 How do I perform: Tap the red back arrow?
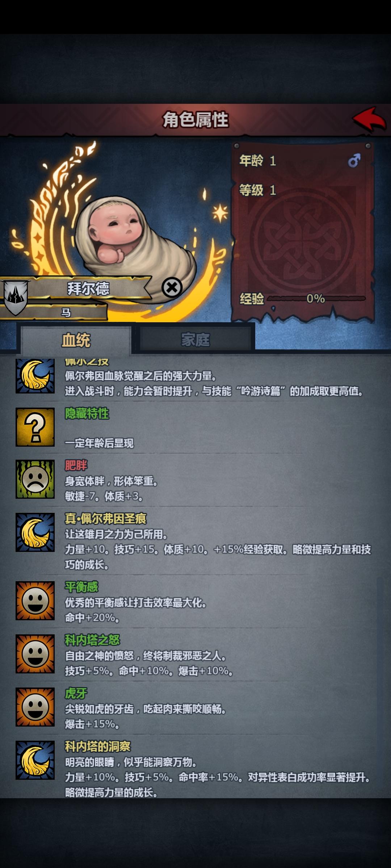(x=369, y=119)
